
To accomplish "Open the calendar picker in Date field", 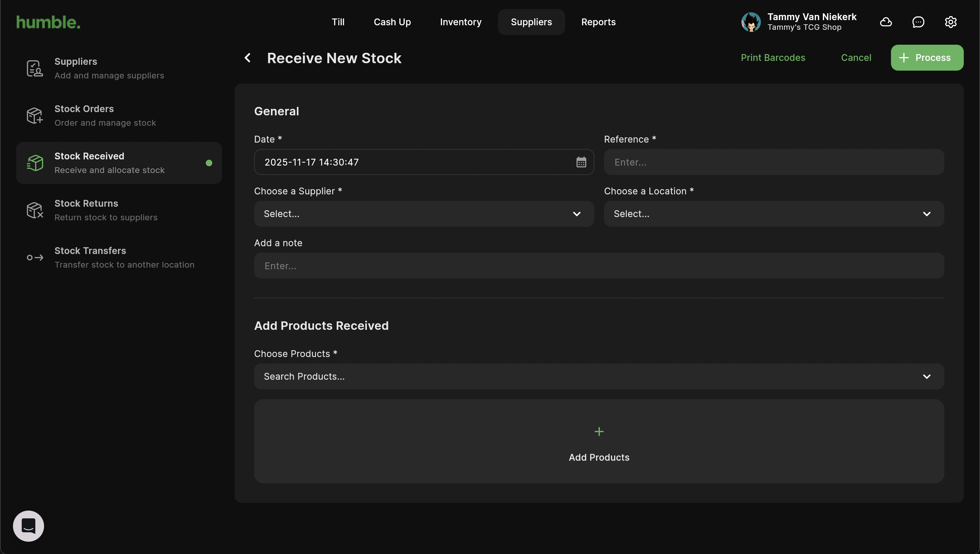I will tap(581, 162).
